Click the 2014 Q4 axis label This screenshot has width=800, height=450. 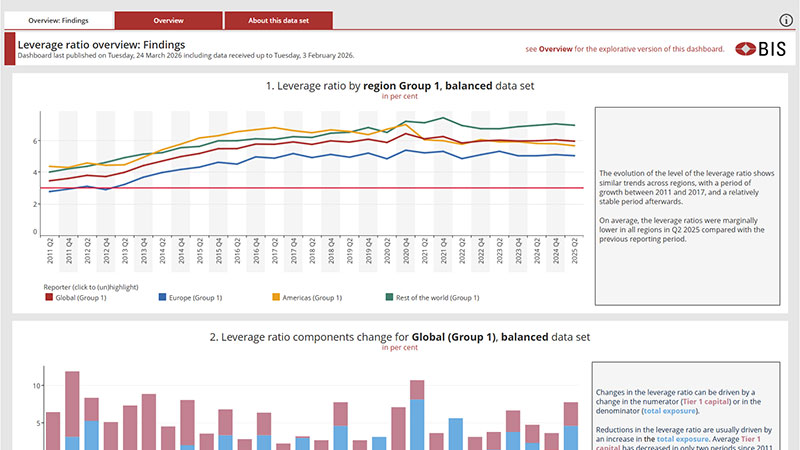coord(181,251)
